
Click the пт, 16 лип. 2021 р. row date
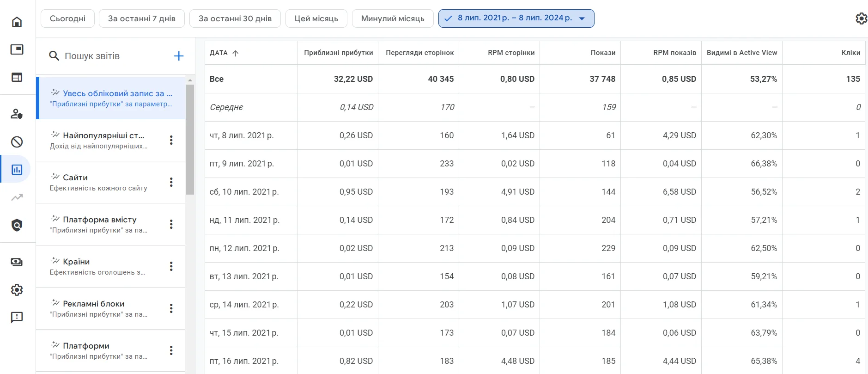[244, 361]
